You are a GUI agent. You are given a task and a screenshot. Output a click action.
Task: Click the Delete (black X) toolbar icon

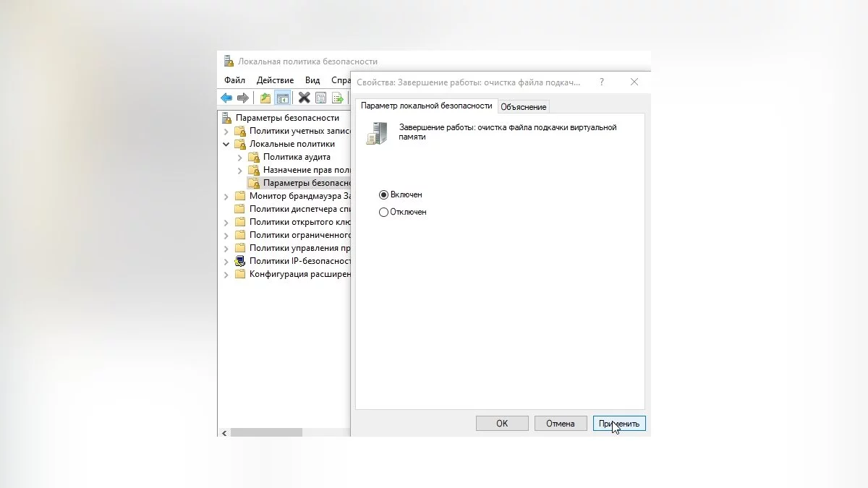305,98
